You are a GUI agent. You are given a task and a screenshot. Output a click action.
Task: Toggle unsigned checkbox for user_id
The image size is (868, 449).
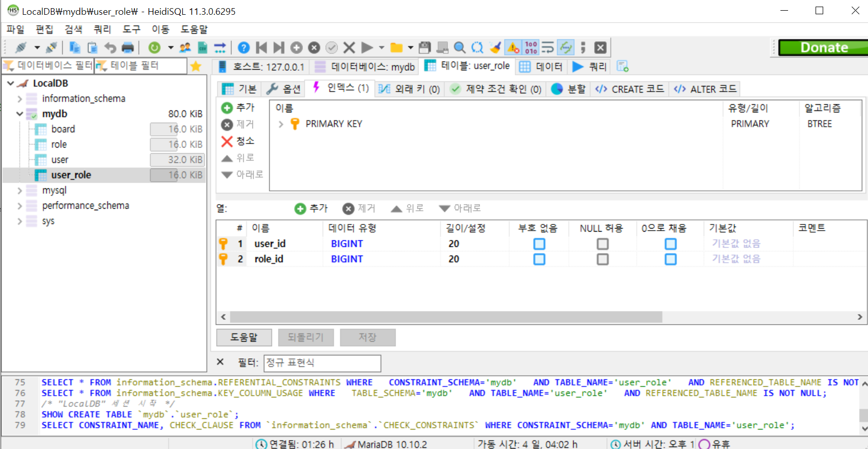[539, 244]
